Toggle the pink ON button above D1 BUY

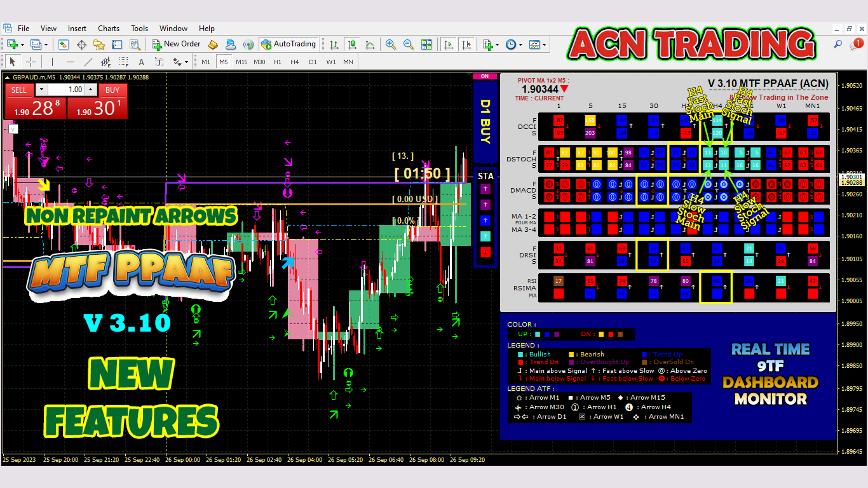[x=485, y=76]
